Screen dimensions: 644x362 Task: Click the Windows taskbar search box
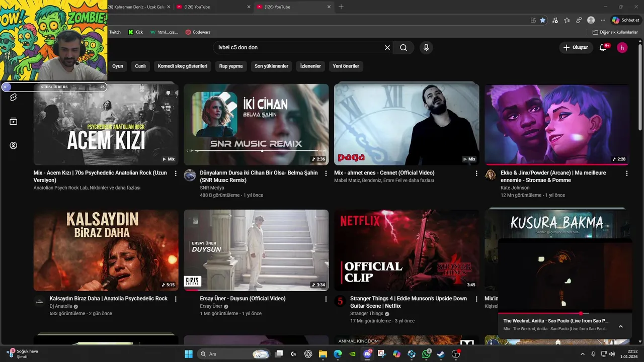[x=234, y=354]
